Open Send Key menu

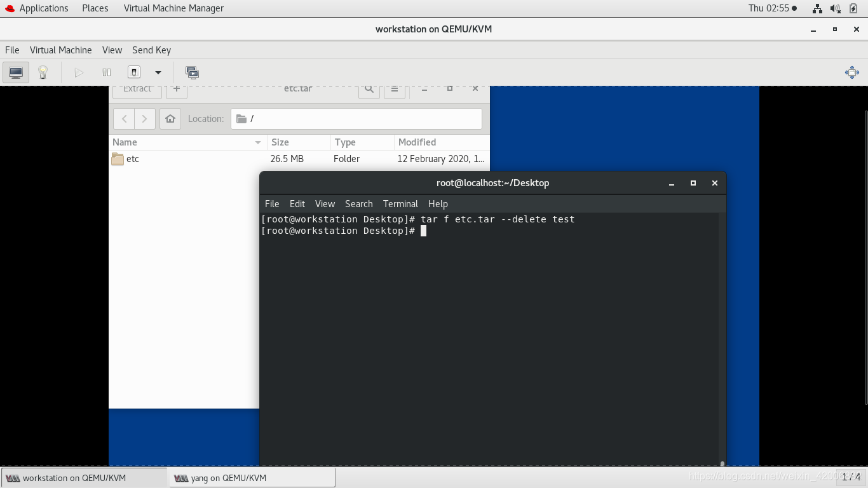pos(151,50)
